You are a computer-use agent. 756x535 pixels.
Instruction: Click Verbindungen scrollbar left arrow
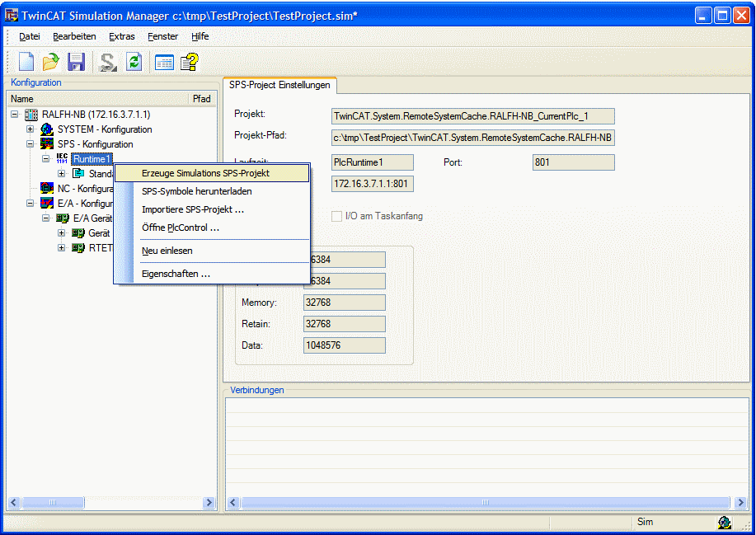232,502
